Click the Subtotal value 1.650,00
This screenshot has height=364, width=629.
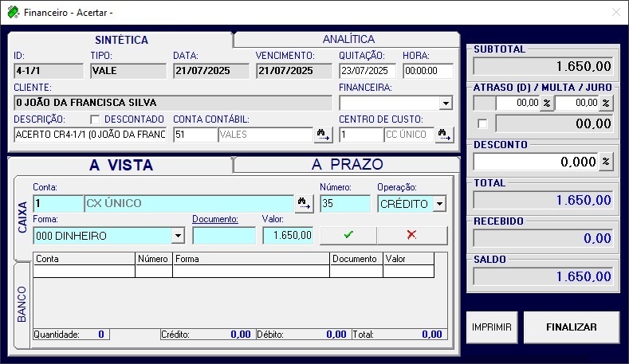pyautogui.click(x=543, y=67)
